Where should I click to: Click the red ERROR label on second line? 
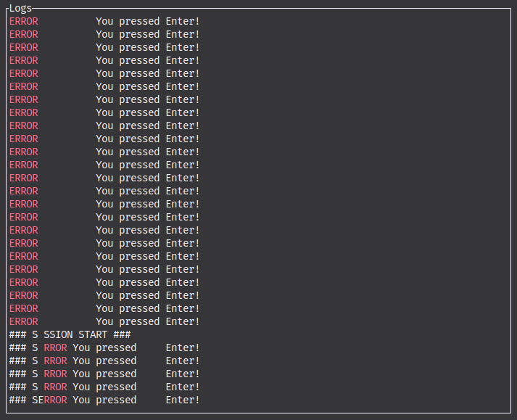coord(24,34)
